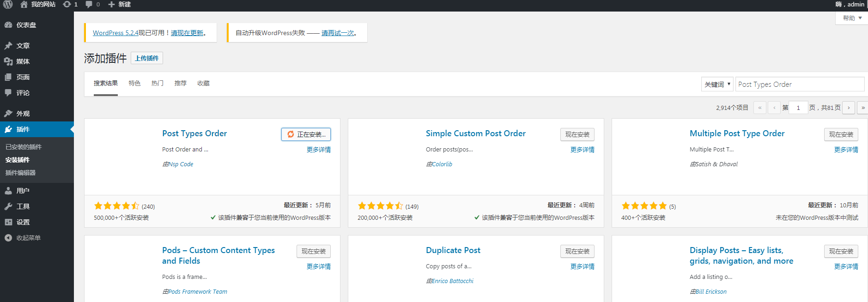Click the plugin search input field
The height and width of the screenshot is (302, 868).
pos(800,85)
